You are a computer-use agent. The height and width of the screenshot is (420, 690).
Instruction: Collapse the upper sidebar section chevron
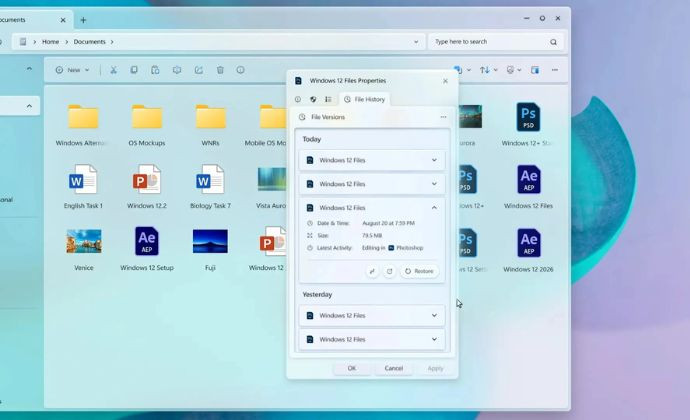(x=29, y=68)
